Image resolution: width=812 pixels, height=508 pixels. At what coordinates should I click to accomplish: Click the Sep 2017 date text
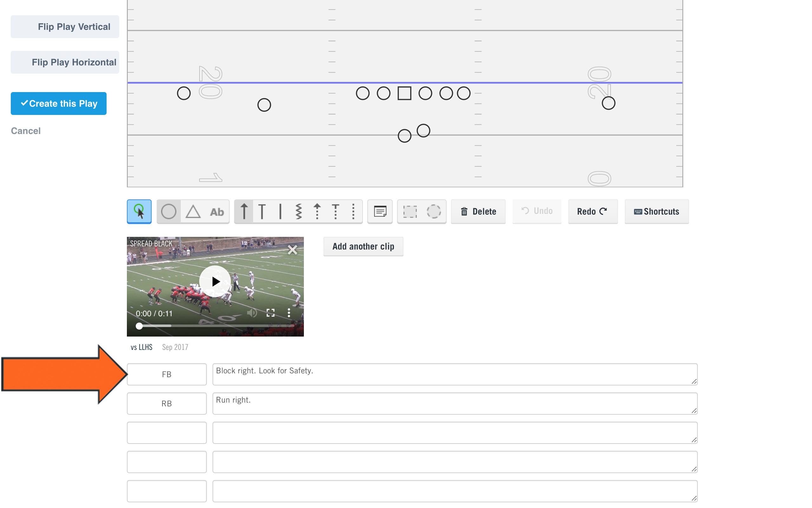coord(175,347)
